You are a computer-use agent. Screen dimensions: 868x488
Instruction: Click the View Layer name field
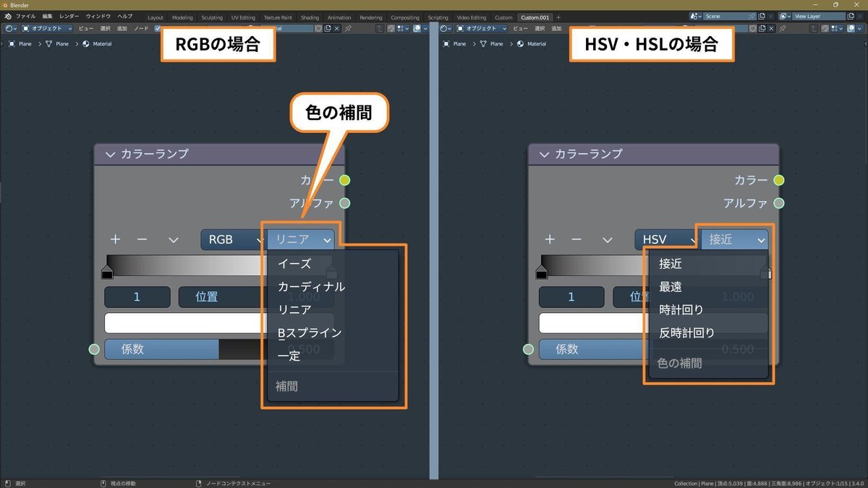click(819, 17)
